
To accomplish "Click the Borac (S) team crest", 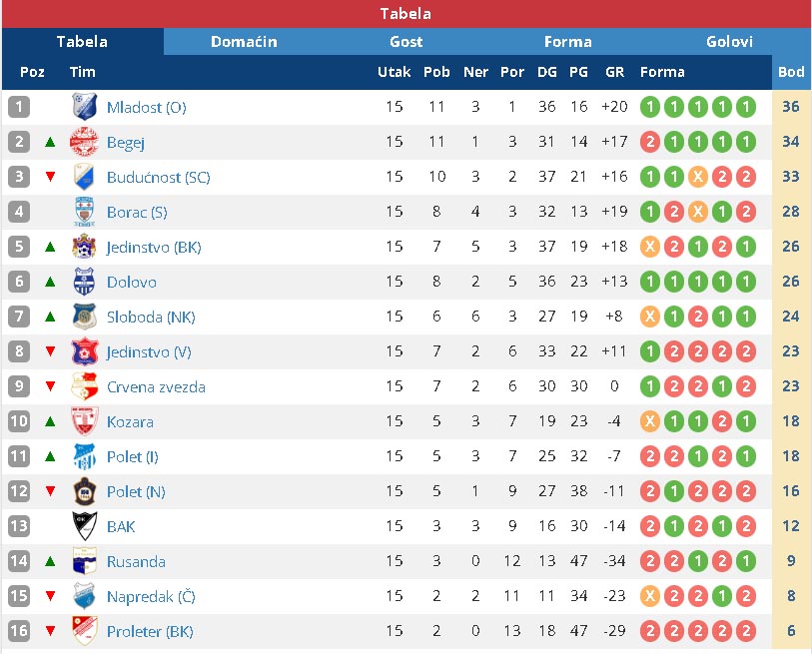I will pos(84,212).
